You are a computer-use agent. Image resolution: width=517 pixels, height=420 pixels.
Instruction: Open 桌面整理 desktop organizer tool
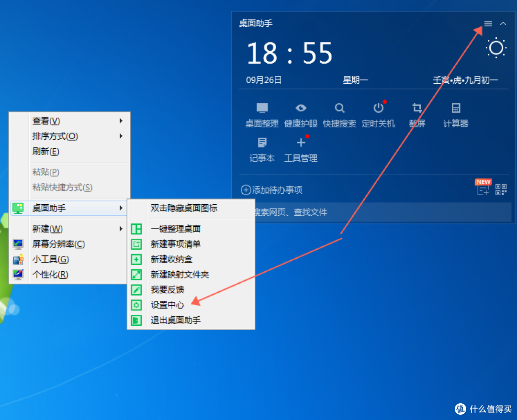(x=262, y=115)
